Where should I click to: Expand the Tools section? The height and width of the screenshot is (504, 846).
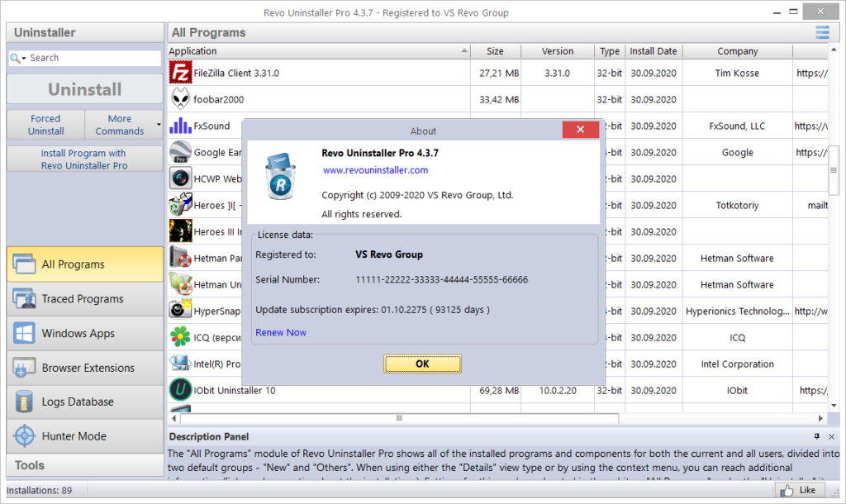[x=85, y=465]
